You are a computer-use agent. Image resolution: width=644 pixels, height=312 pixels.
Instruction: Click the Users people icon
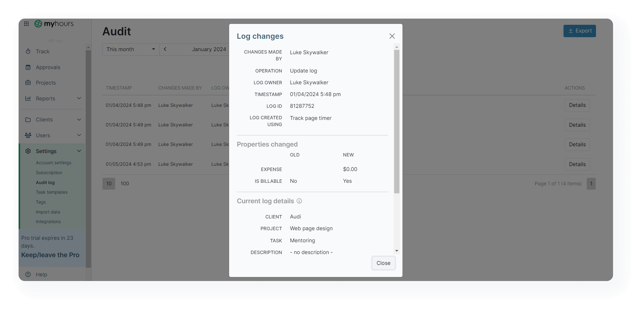pyautogui.click(x=28, y=135)
